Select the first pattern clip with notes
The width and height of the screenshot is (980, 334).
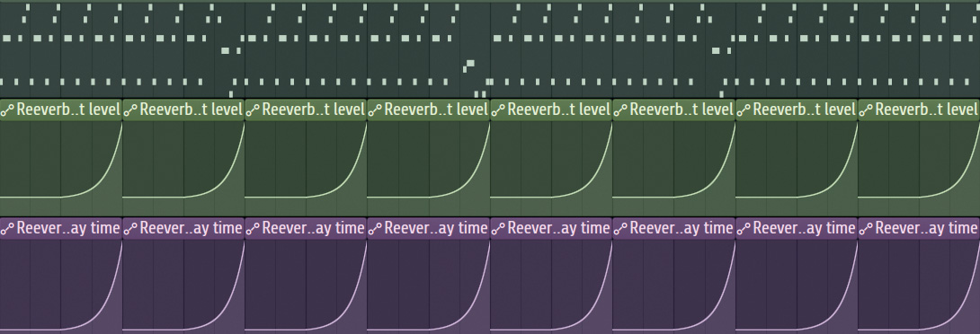(x=61, y=50)
